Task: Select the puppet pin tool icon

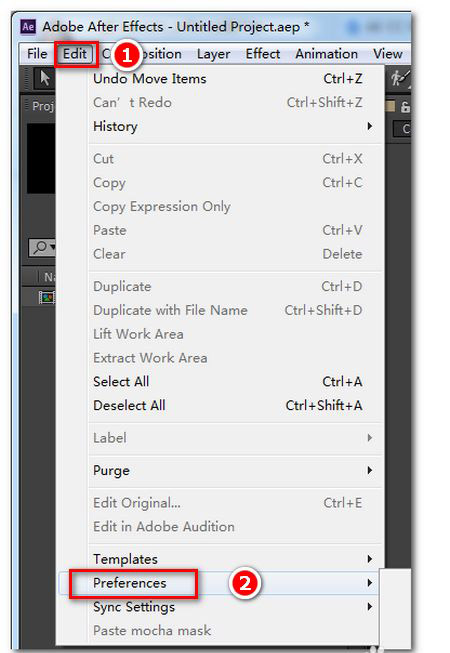Action: click(x=400, y=78)
